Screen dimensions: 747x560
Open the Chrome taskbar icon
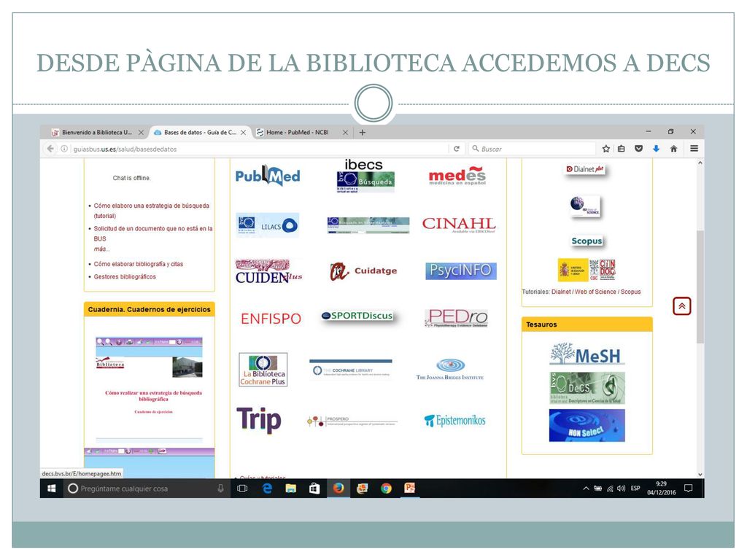click(x=386, y=488)
